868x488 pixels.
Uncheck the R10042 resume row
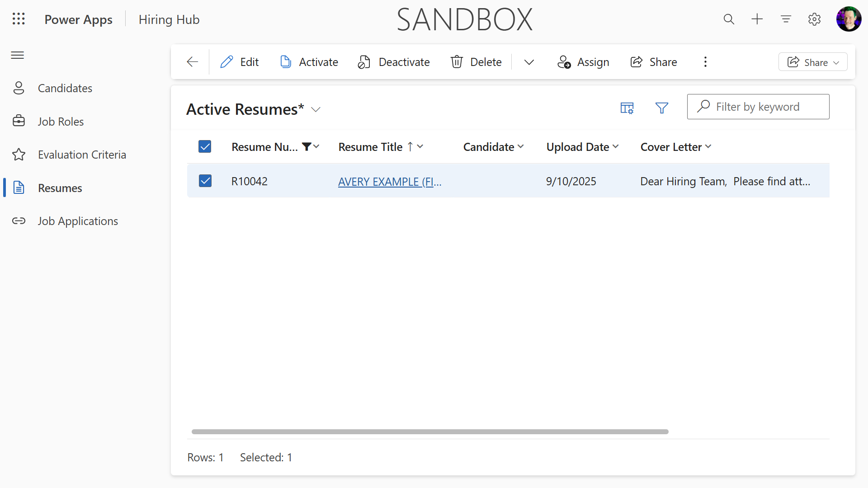205,181
